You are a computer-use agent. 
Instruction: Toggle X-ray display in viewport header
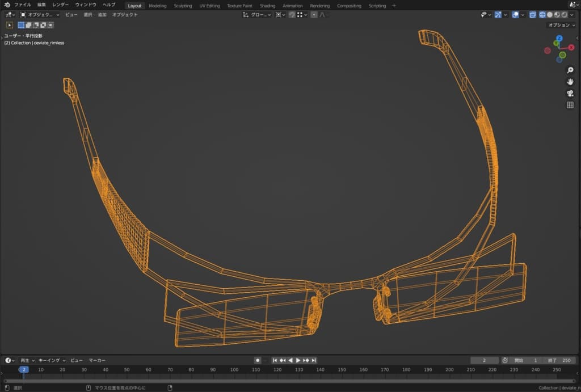(532, 15)
